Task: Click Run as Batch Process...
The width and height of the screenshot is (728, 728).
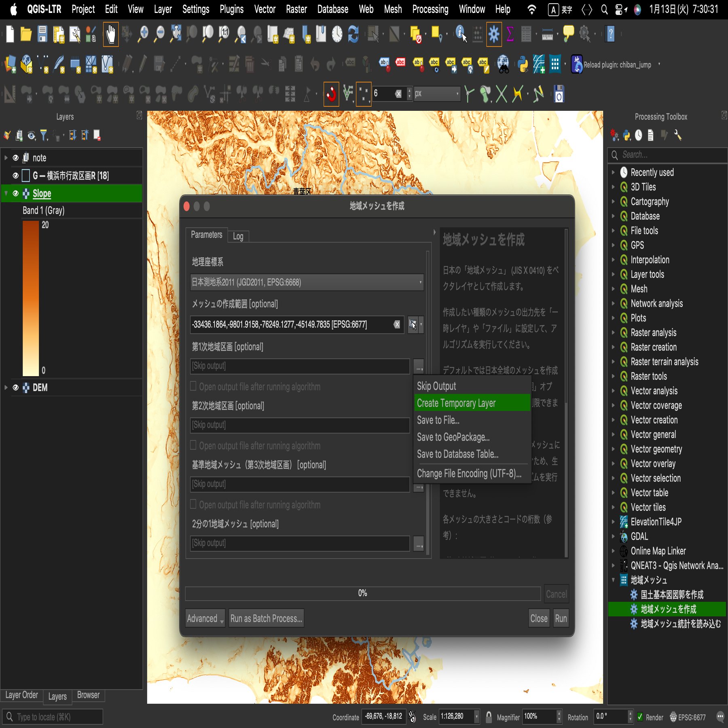Action: pos(267,618)
